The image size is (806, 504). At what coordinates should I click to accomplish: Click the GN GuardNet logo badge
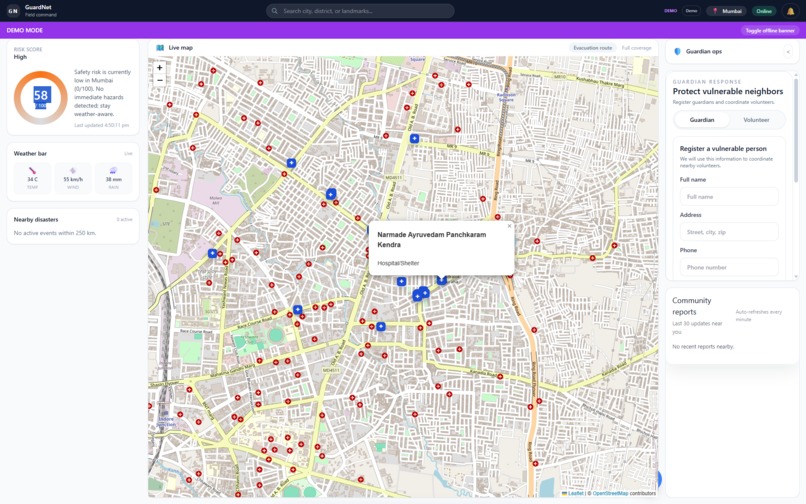pyautogui.click(x=13, y=10)
